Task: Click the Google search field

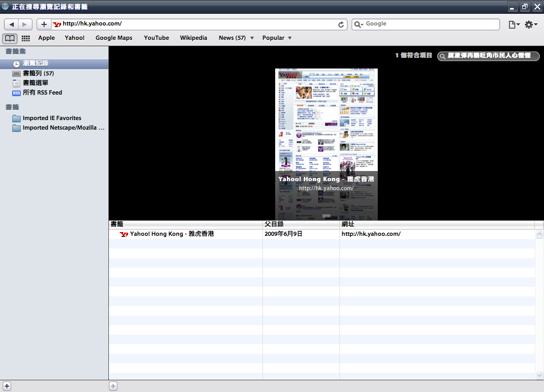Action: [430, 24]
